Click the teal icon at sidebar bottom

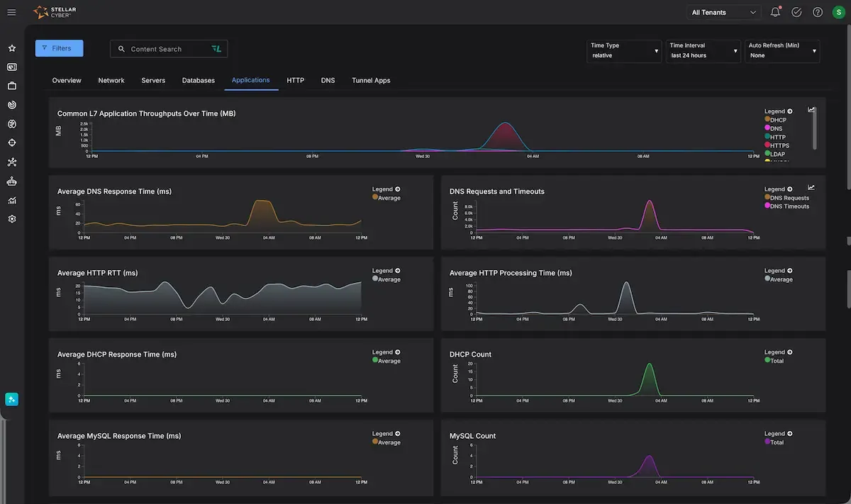click(11, 399)
